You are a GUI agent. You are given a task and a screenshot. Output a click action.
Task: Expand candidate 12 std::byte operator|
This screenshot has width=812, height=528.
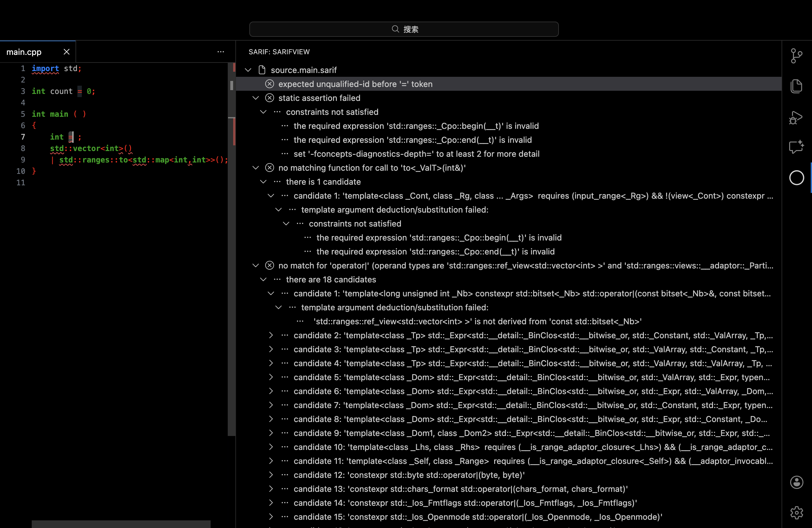271,475
